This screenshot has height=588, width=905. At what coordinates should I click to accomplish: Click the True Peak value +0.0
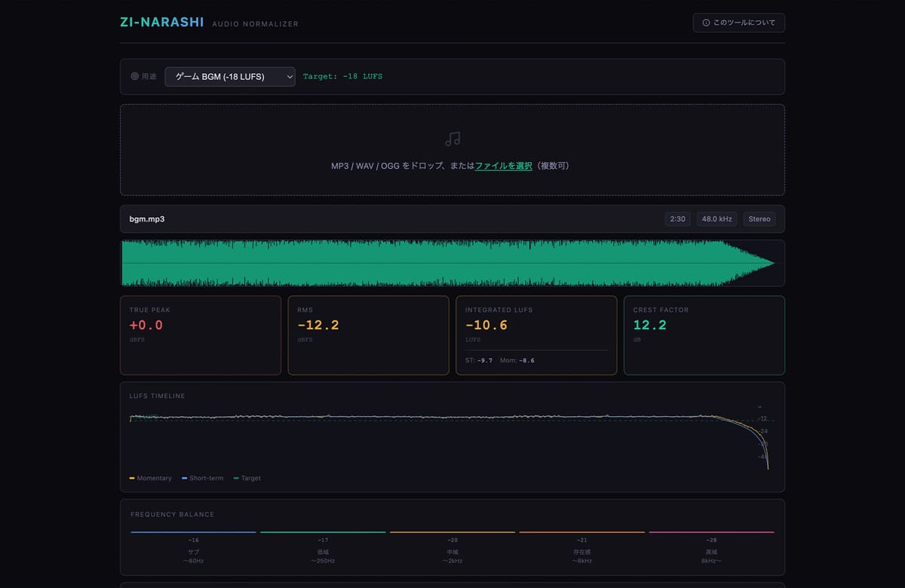[x=146, y=326]
